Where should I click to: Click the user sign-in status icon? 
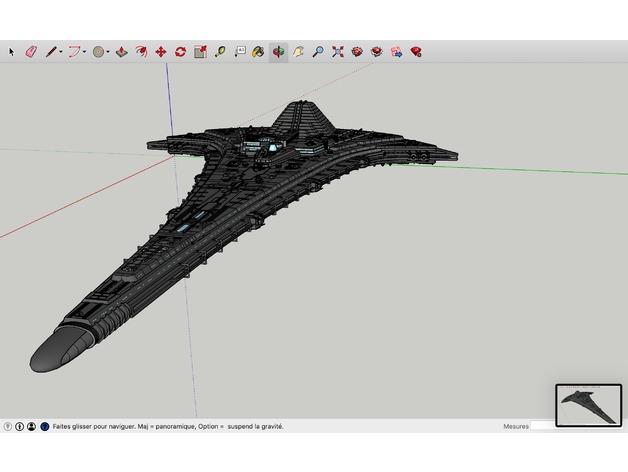pos(31,427)
